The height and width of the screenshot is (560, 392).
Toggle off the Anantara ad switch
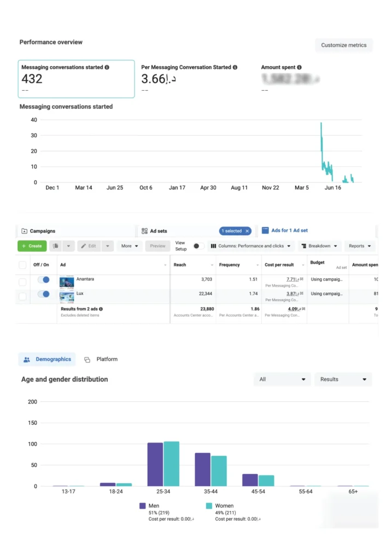point(43,280)
